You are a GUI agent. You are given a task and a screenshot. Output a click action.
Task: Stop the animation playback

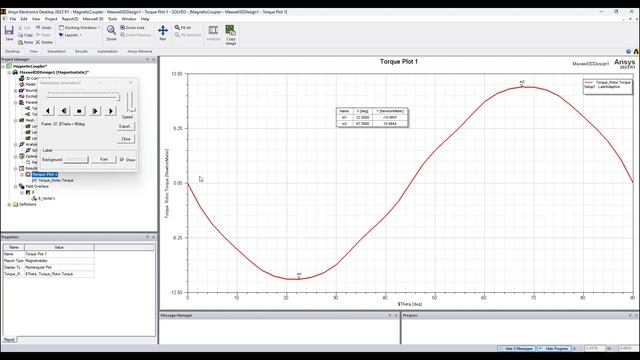(x=79, y=111)
